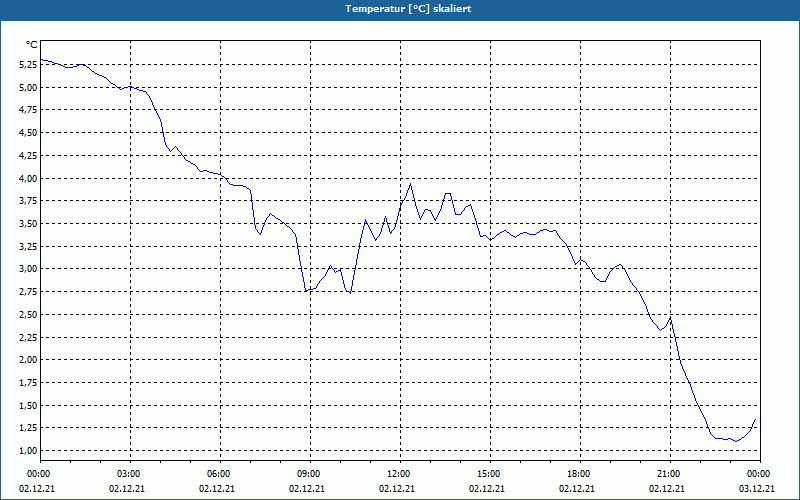Click the 3,75 y-axis value
Screen dimensions: 800x500
click(x=28, y=201)
